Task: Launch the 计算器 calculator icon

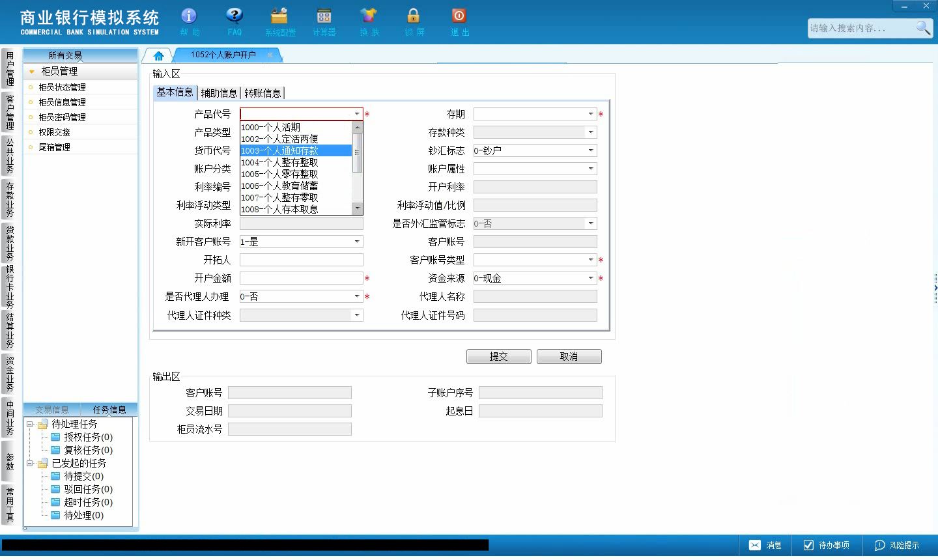Action: coord(324,16)
